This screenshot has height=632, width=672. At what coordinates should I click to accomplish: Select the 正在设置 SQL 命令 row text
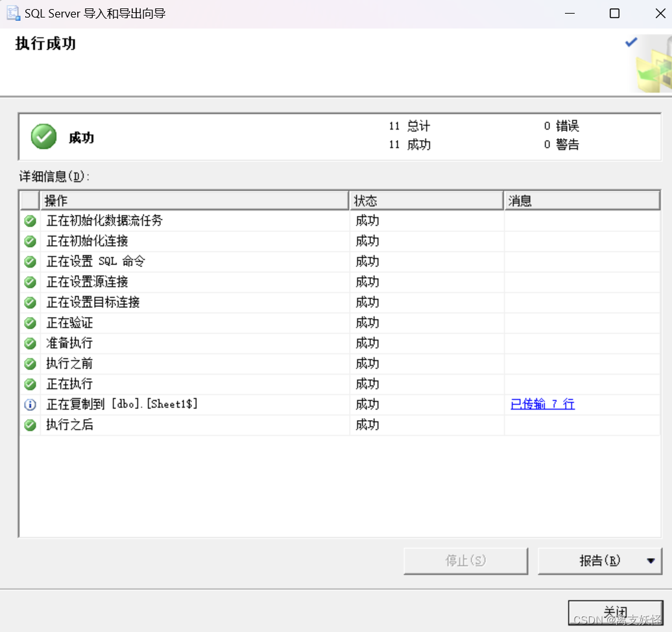point(96,261)
